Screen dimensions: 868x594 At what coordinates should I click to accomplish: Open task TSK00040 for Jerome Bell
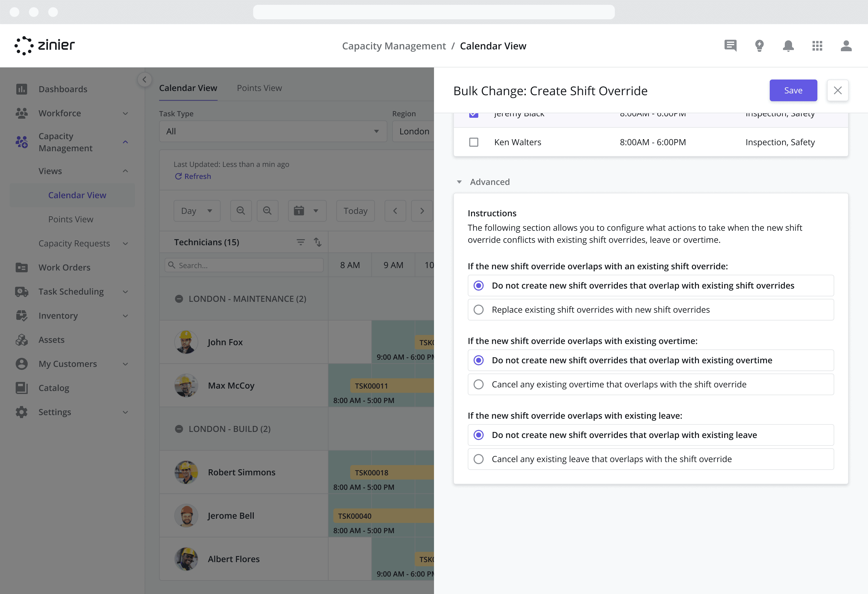click(x=383, y=516)
